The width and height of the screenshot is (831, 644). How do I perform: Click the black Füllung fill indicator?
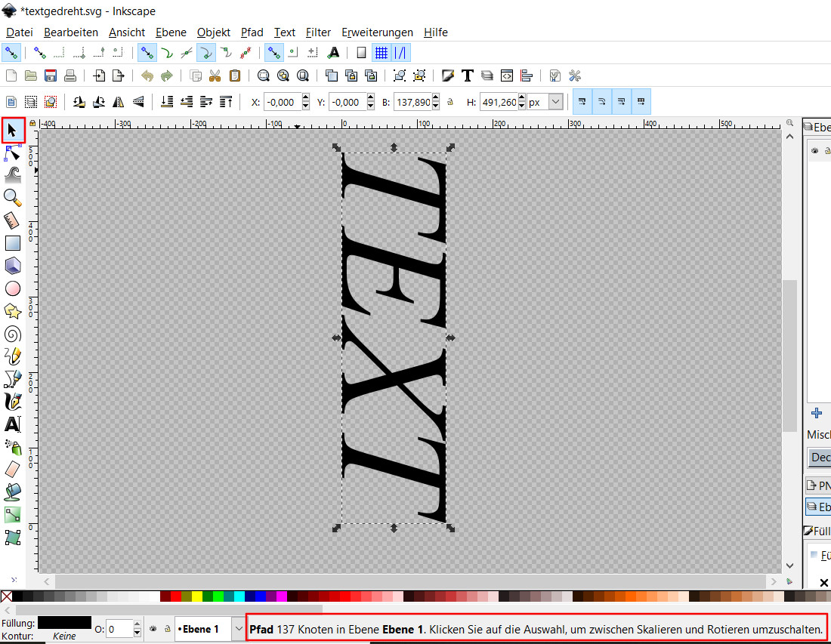tap(64, 623)
